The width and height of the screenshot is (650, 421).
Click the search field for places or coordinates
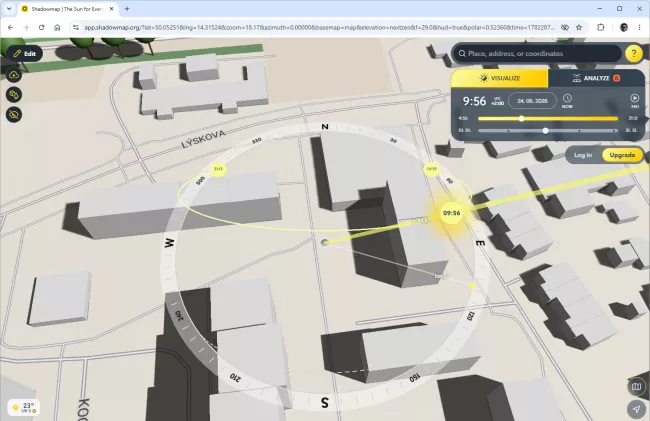[x=537, y=53]
